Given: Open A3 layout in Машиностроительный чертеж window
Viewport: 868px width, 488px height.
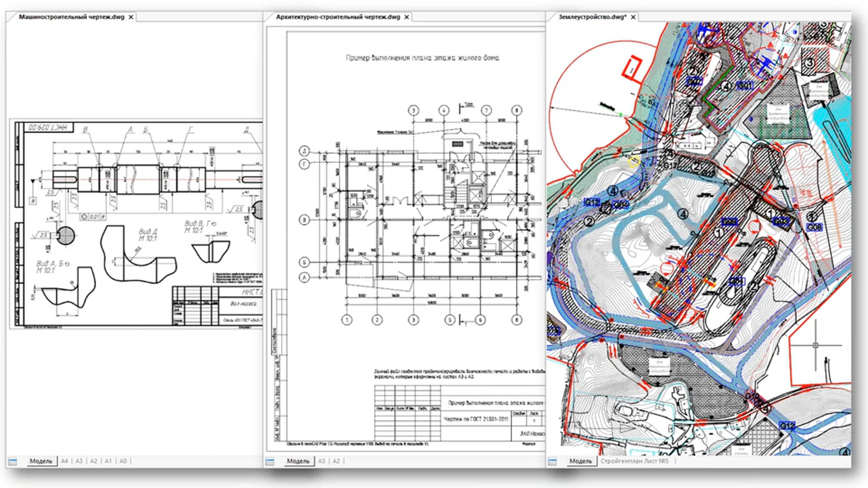Looking at the screenshot, I should 79,461.
